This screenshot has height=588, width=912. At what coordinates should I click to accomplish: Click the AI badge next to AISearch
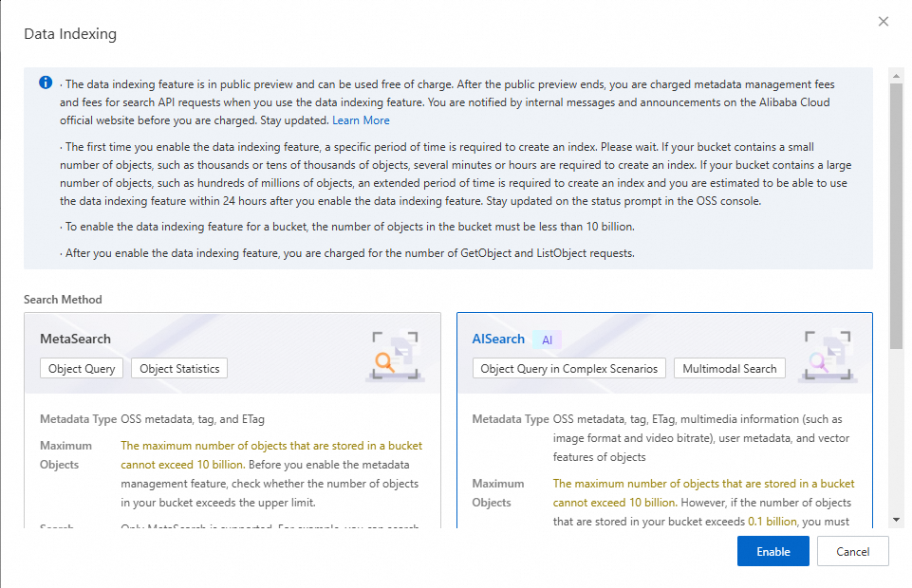(x=547, y=340)
